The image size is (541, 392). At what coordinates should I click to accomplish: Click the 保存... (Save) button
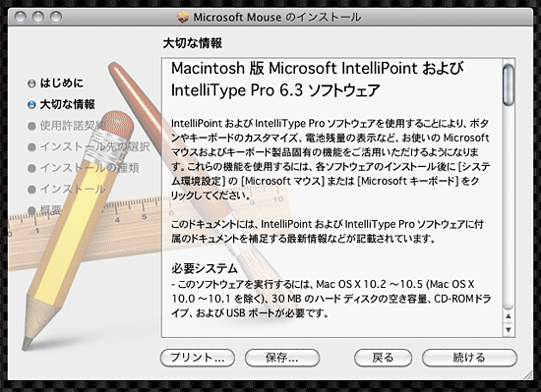282,358
